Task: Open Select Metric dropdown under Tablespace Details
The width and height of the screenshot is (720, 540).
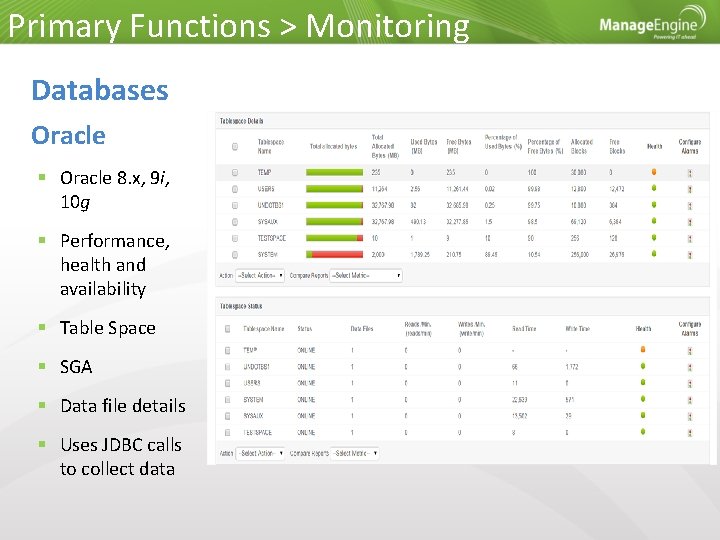Action: pos(366,276)
